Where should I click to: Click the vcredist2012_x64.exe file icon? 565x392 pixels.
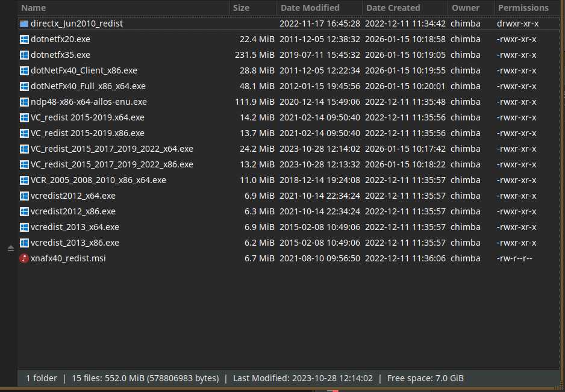24,196
